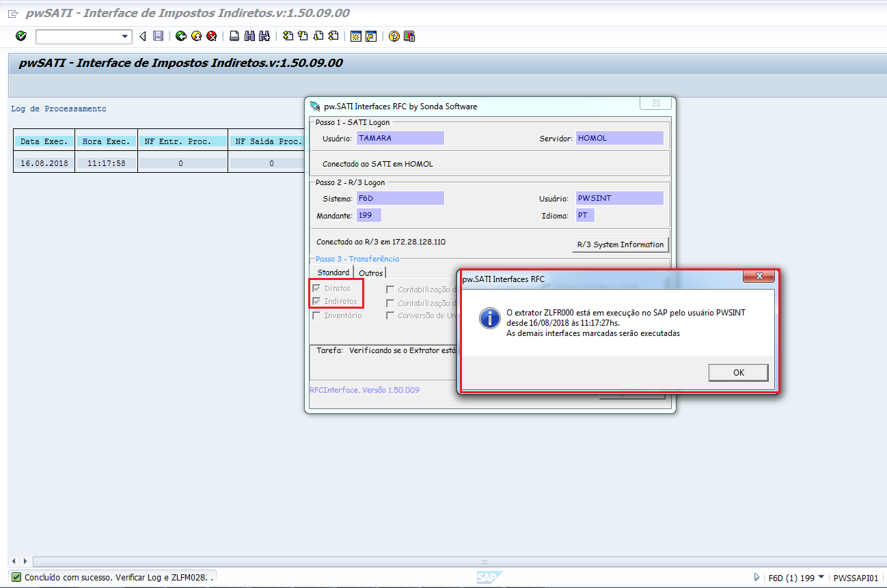Expand the status bar triangle before F6D

[x=756, y=577]
